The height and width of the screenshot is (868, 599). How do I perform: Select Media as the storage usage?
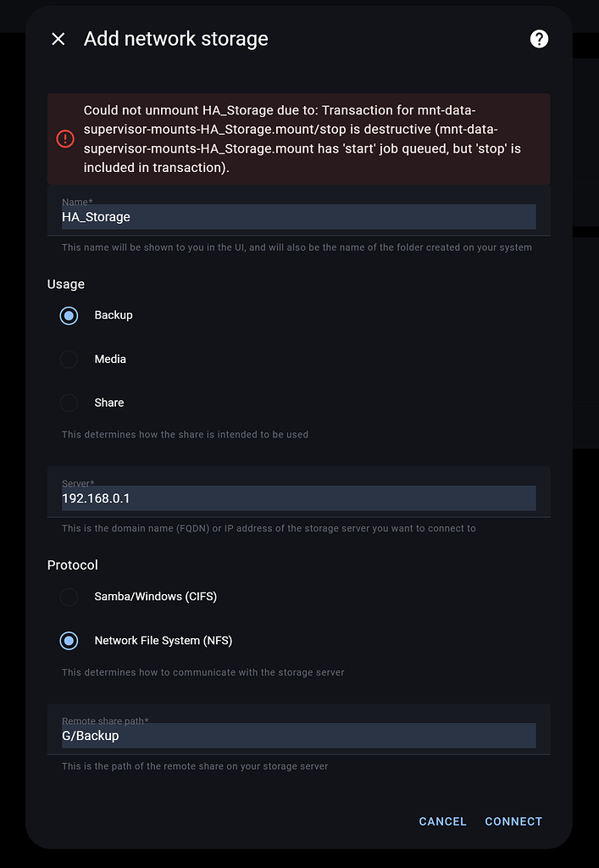[x=69, y=359]
